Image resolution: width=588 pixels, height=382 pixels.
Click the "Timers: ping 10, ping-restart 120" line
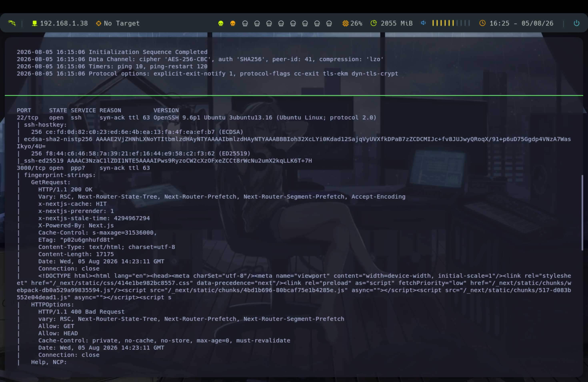pyautogui.click(x=148, y=66)
